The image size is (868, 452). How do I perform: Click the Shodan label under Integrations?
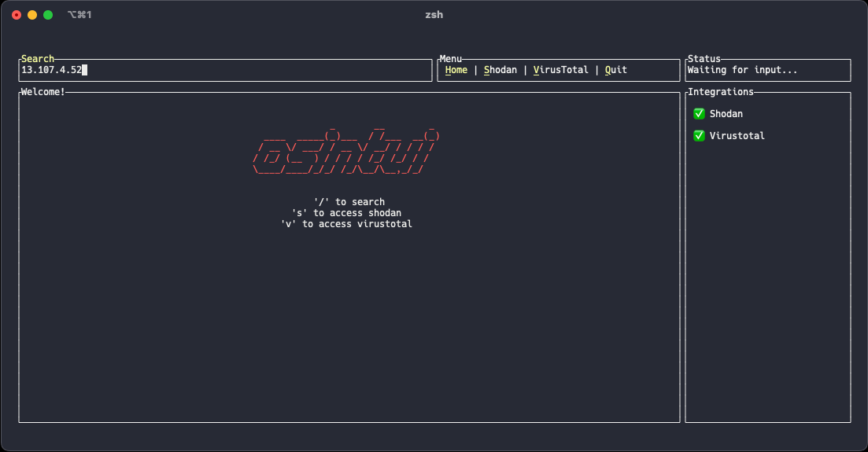(x=726, y=114)
